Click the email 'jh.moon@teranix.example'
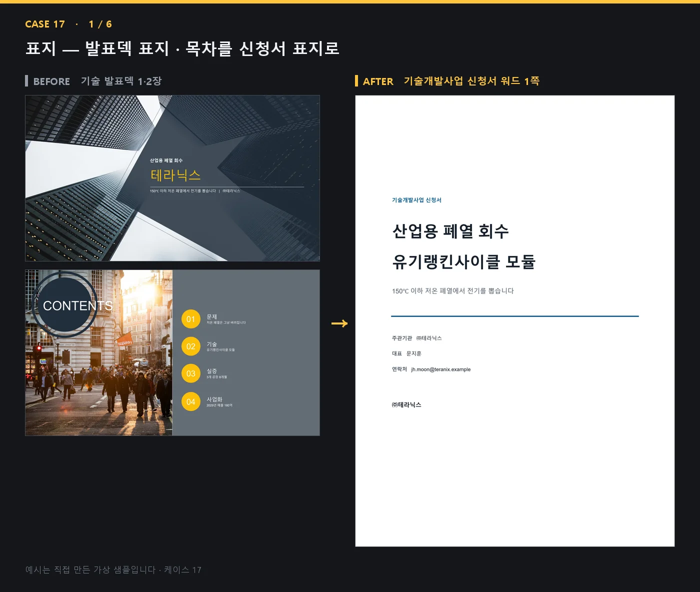This screenshot has width=700, height=592. tap(441, 369)
